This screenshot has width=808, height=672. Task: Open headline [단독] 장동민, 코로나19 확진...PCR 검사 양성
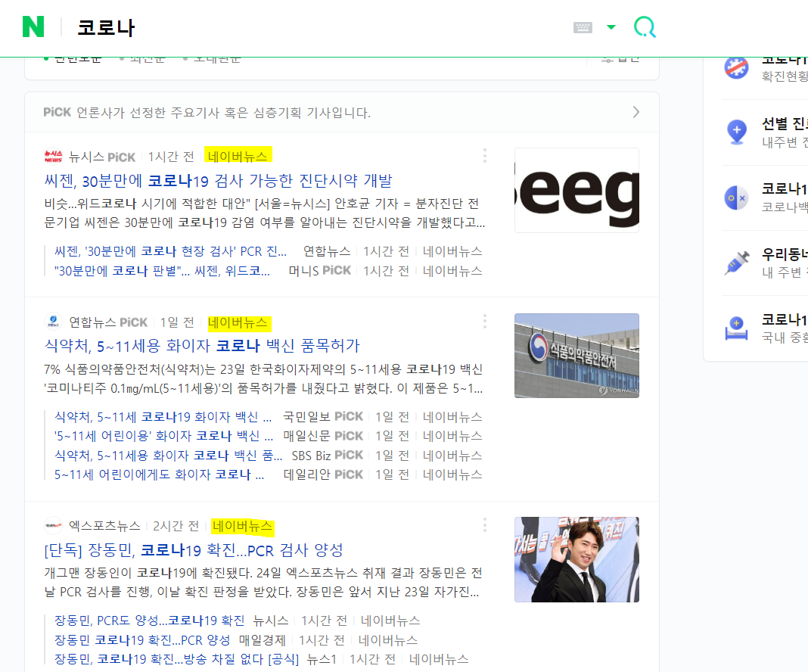click(x=194, y=550)
